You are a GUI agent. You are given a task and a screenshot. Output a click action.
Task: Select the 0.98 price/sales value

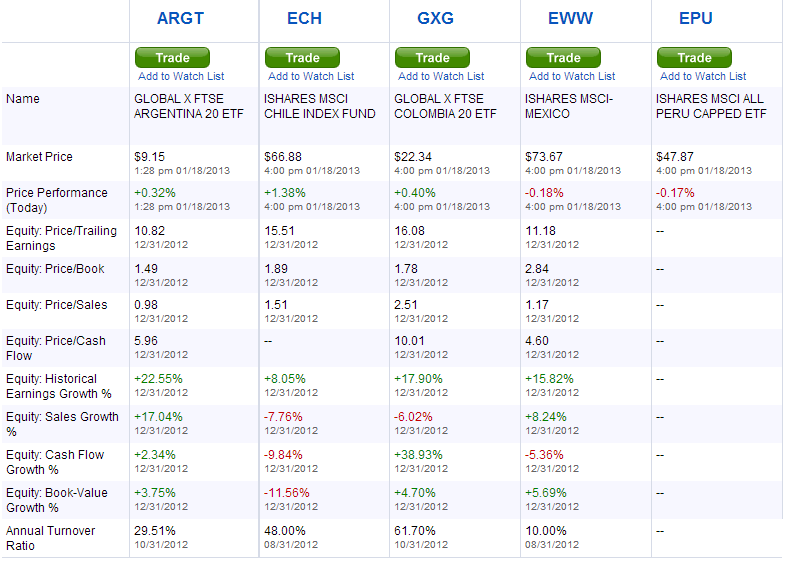pyautogui.click(x=146, y=305)
